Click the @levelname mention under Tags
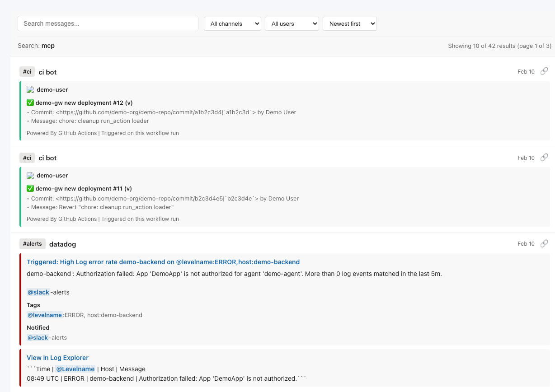Screen dimensions: 555x392 (45, 315)
